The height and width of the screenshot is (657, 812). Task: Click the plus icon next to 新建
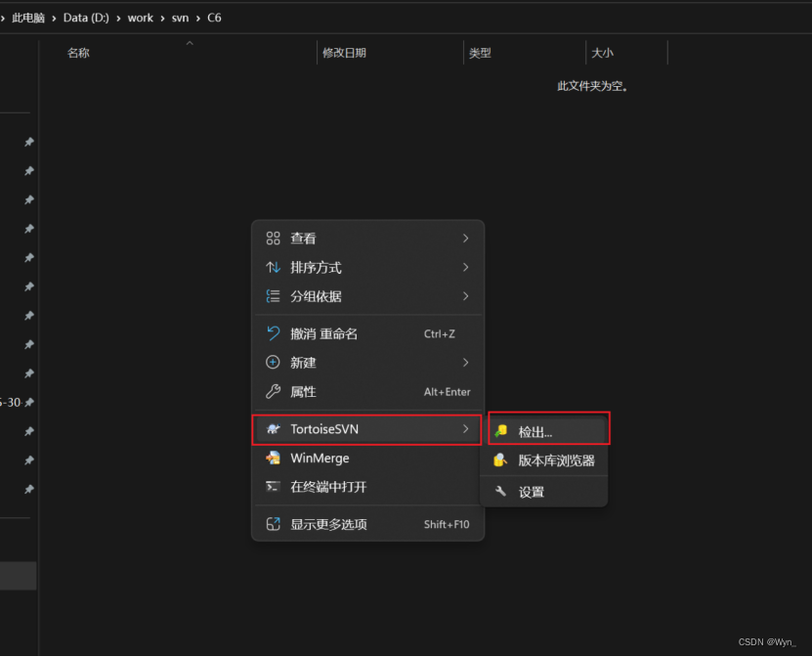click(x=274, y=363)
